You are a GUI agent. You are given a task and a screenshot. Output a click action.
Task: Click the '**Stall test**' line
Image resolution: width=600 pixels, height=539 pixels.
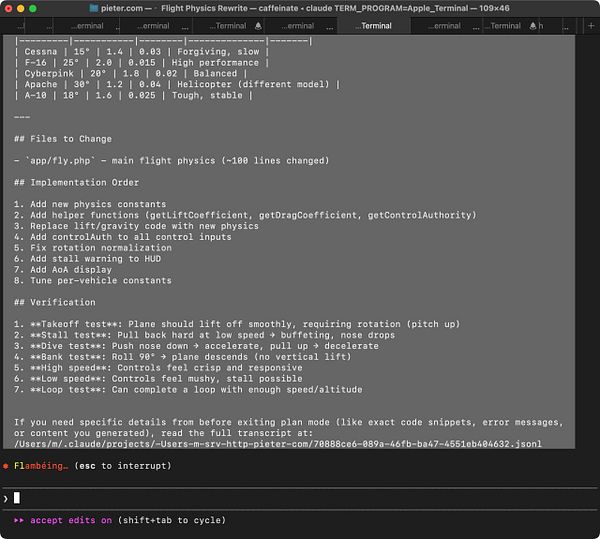coord(205,335)
